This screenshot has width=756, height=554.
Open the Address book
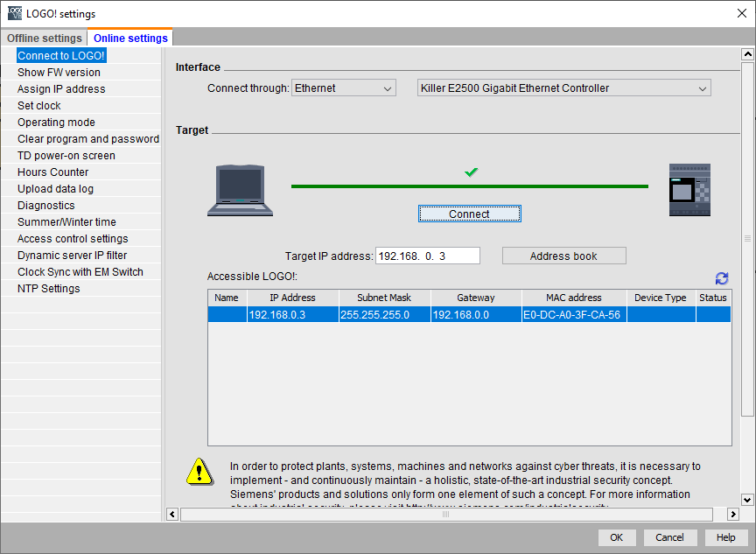click(x=563, y=256)
